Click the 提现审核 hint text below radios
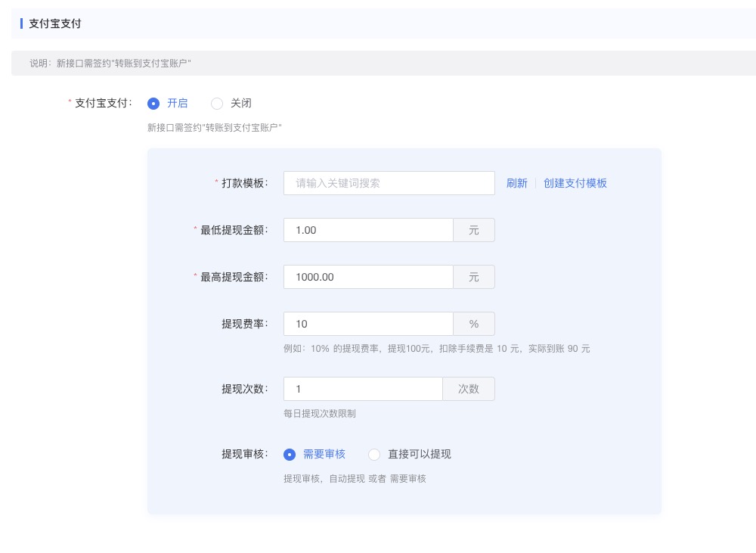Screen dimensions: 756x553 [x=355, y=479]
